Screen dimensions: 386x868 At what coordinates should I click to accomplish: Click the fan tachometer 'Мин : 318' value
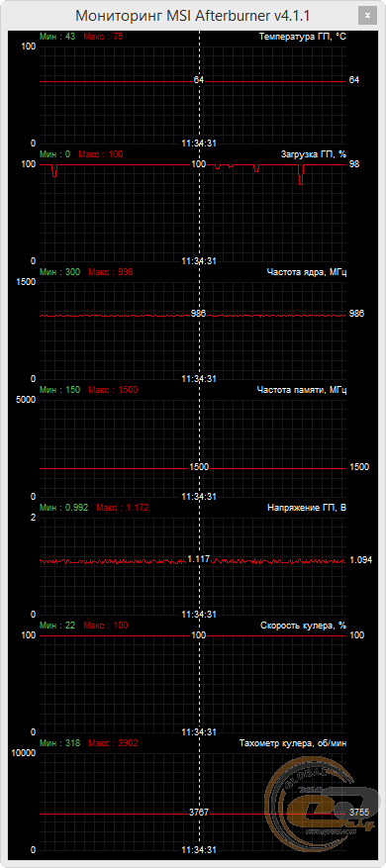(59, 743)
